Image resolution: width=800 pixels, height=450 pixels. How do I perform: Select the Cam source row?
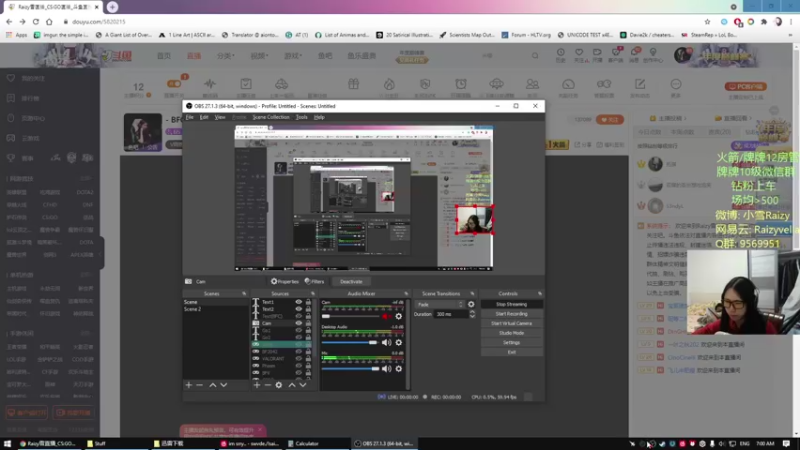pyautogui.click(x=282, y=323)
